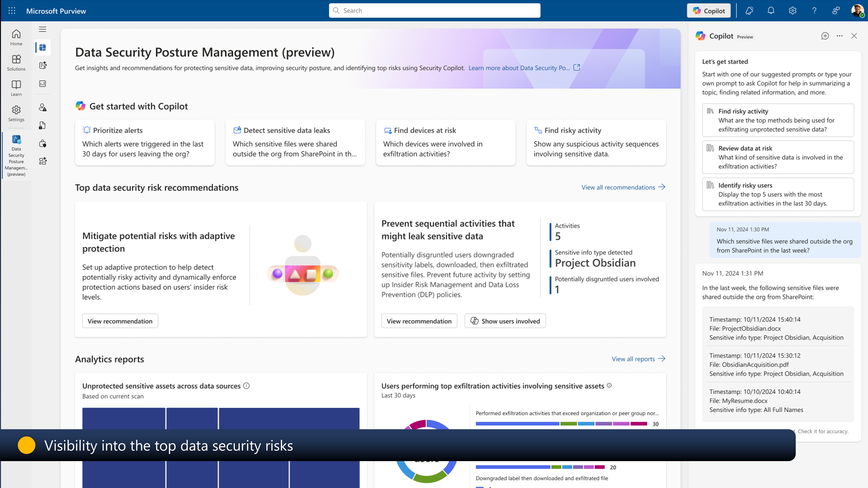The width and height of the screenshot is (868, 488).
Task: Click the Copilot button in header
Action: tap(709, 11)
